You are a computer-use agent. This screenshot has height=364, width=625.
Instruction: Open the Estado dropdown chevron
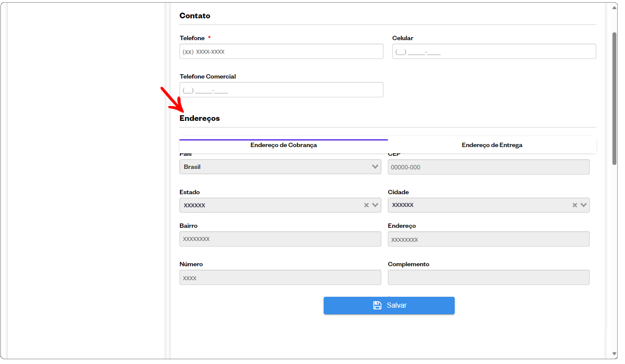pos(375,205)
